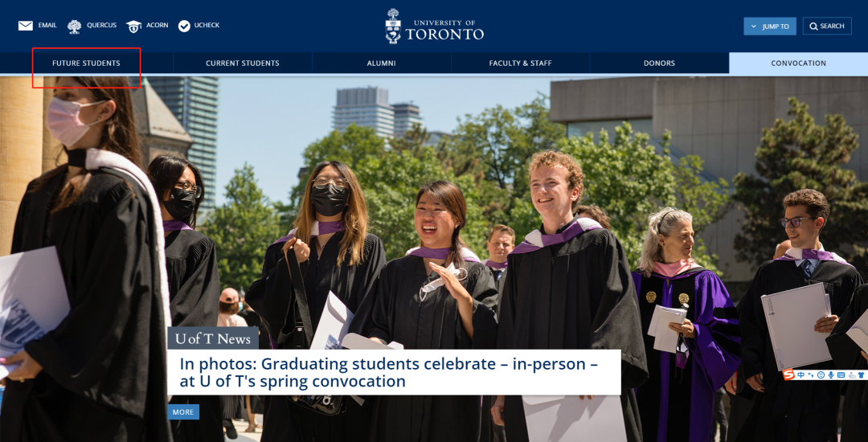The height and width of the screenshot is (442, 868).
Task: Open the Future Students menu
Action: 86,63
